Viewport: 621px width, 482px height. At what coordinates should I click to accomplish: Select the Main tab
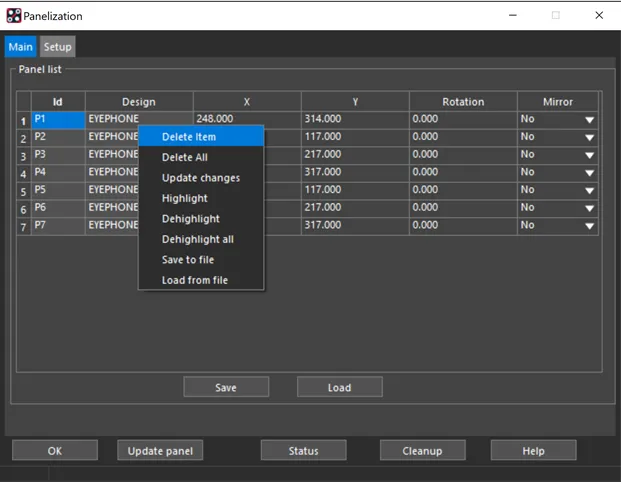[x=21, y=47]
